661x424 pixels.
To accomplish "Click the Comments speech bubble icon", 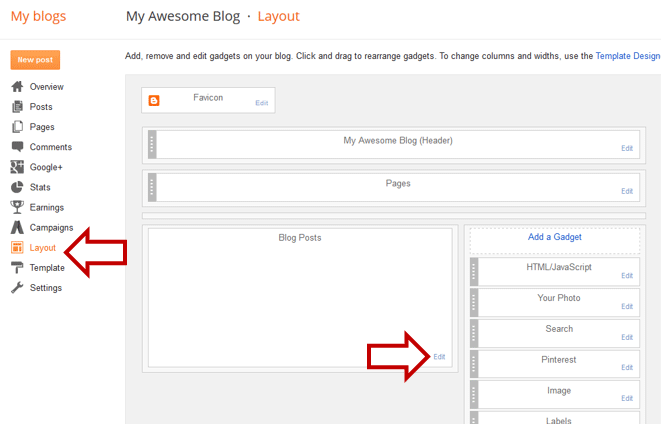I will [x=17, y=147].
